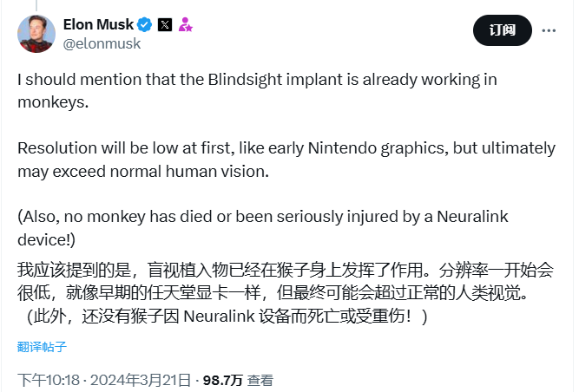Open the three-dot more options menu

[x=549, y=30]
